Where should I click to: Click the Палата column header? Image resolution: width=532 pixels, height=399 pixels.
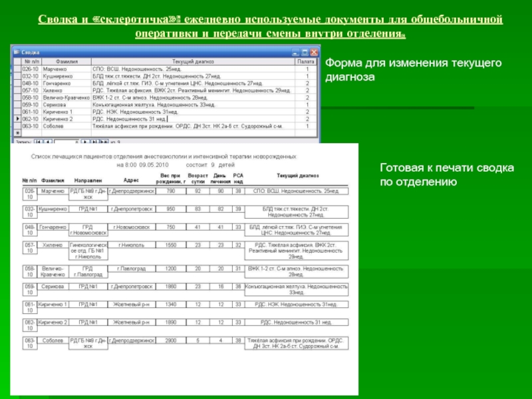(306, 61)
